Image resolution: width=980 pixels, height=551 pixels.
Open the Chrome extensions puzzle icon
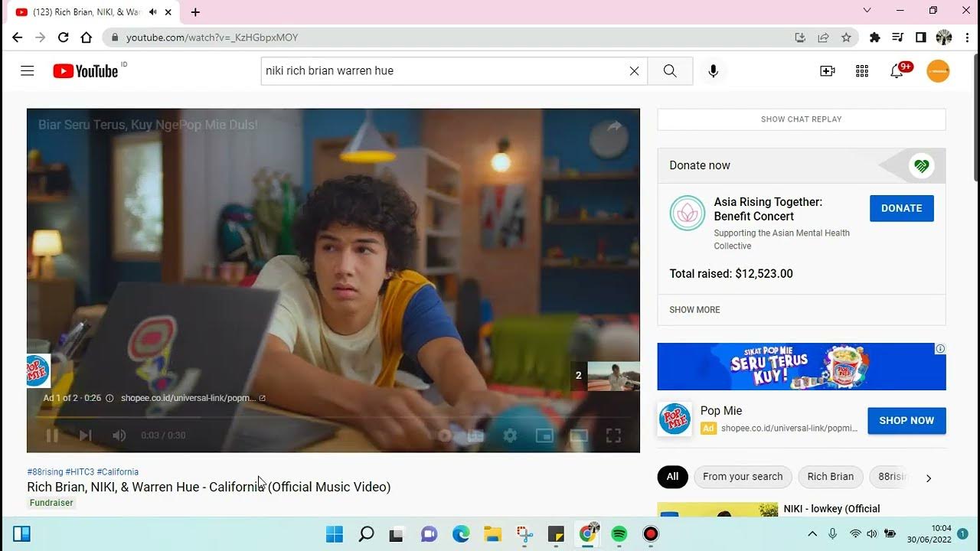coord(875,37)
